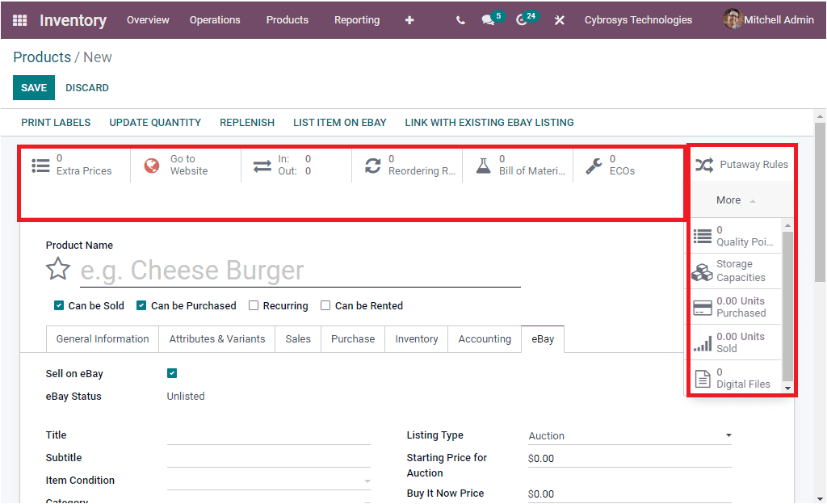Click the SAVE button
The width and height of the screenshot is (827, 504).
pos(33,87)
